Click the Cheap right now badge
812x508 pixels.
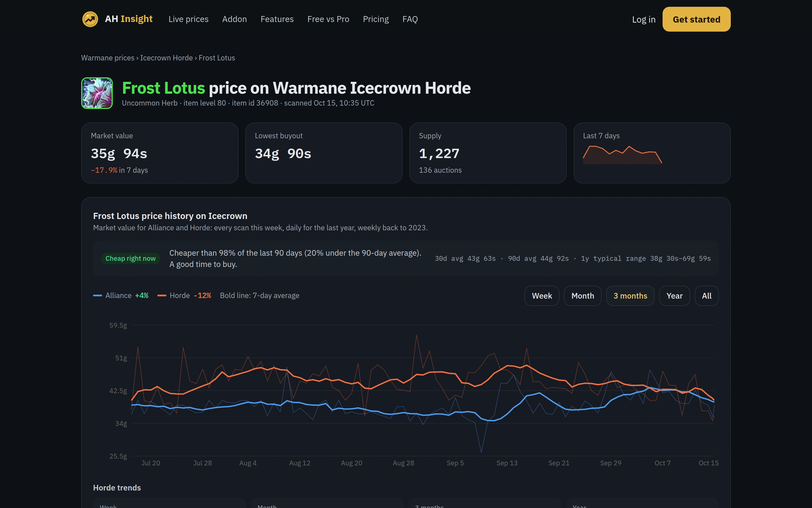(131, 258)
